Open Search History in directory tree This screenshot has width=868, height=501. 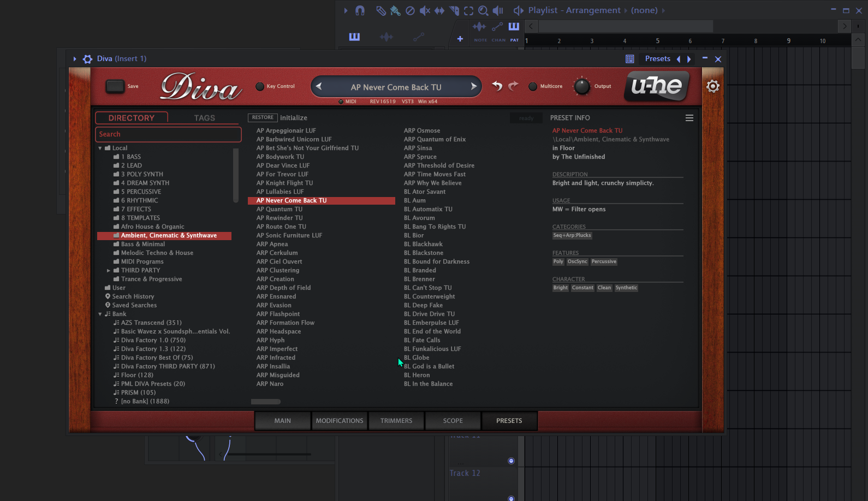click(133, 296)
